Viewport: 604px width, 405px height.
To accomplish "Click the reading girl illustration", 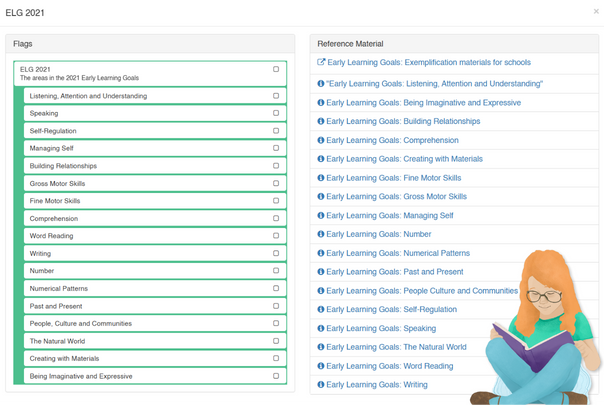I will click(540, 330).
